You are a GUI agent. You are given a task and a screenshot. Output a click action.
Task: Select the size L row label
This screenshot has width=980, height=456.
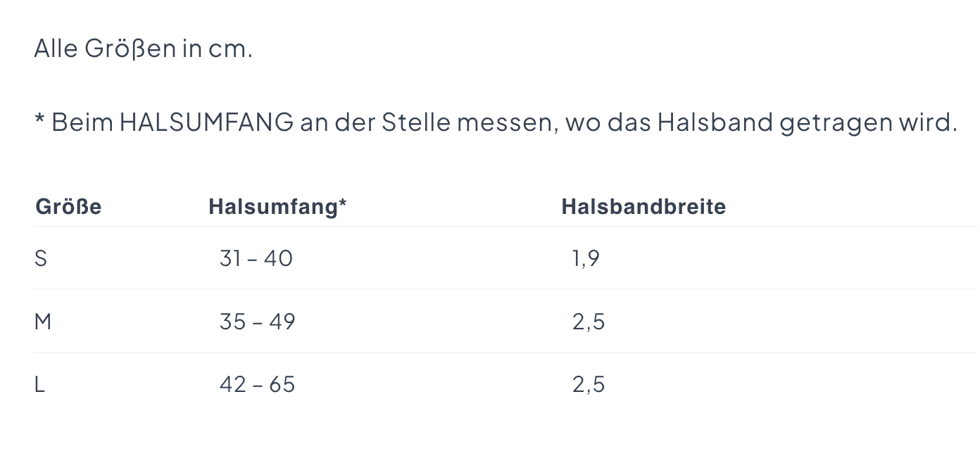[x=39, y=385]
